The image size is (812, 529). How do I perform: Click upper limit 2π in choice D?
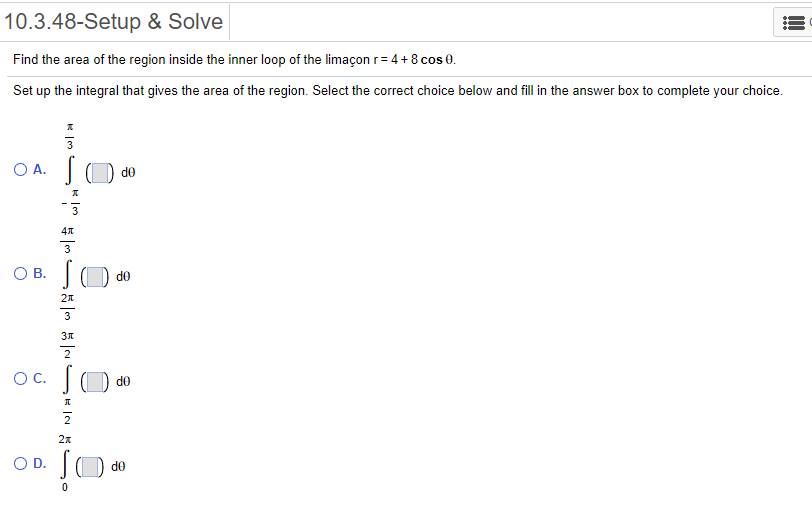coord(67,440)
